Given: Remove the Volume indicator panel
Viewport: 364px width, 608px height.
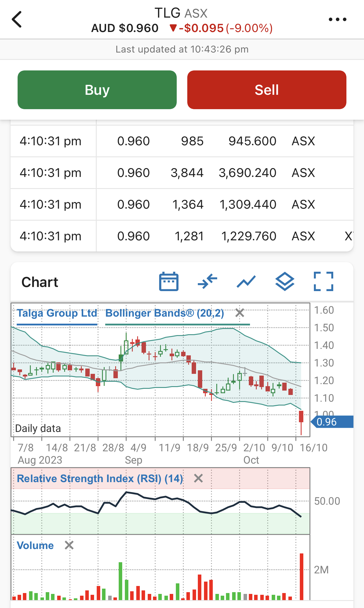Looking at the screenshot, I should pos(69,545).
